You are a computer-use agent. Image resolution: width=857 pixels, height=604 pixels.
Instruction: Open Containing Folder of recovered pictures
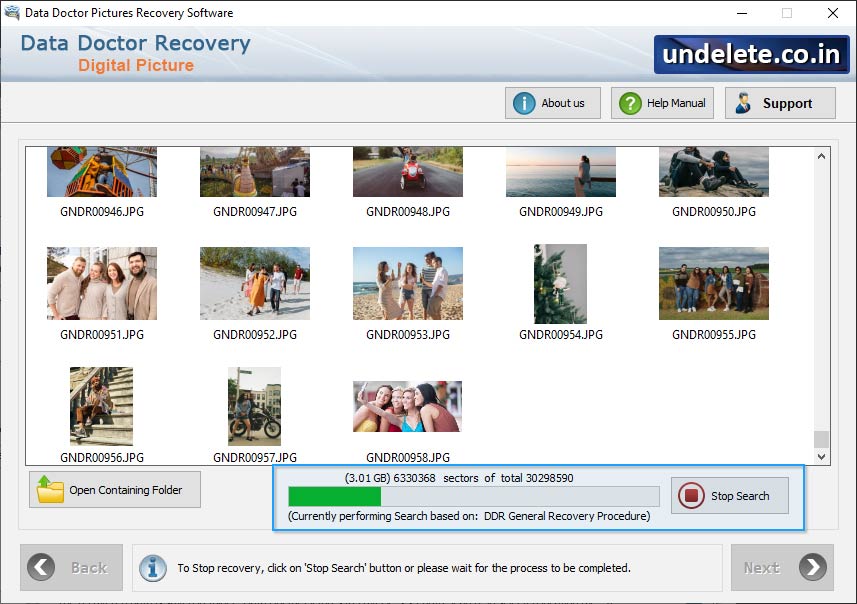click(x=114, y=489)
